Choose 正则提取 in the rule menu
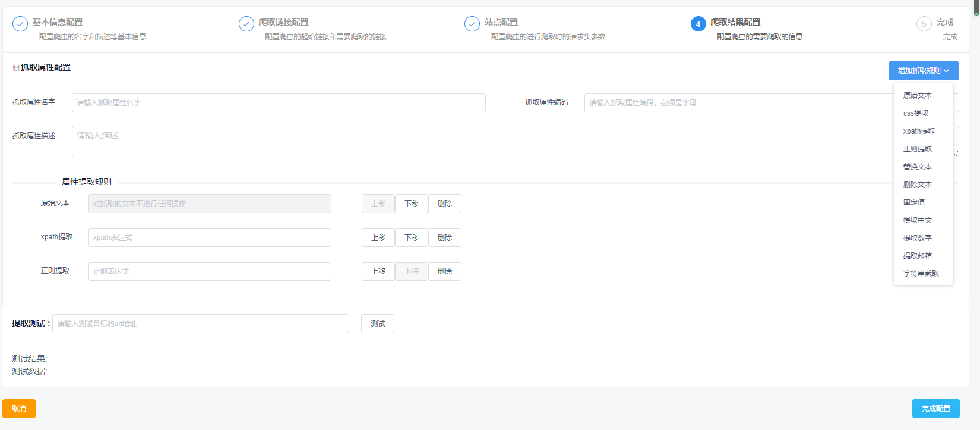 point(924,149)
